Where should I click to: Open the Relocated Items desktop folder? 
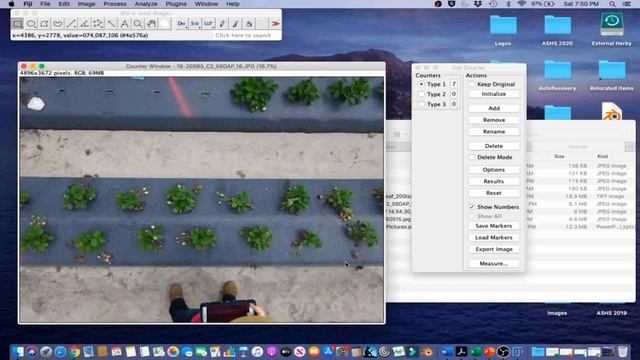611,75
